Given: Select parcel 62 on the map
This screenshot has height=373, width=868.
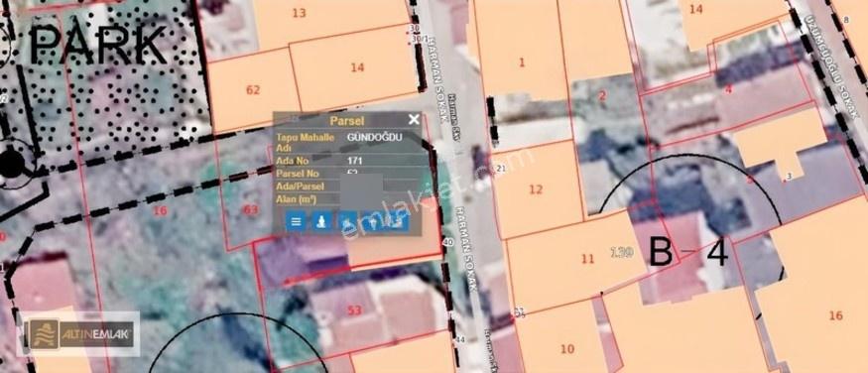Looking at the screenshot, I should pyautogui.click(x=253, y=89).
